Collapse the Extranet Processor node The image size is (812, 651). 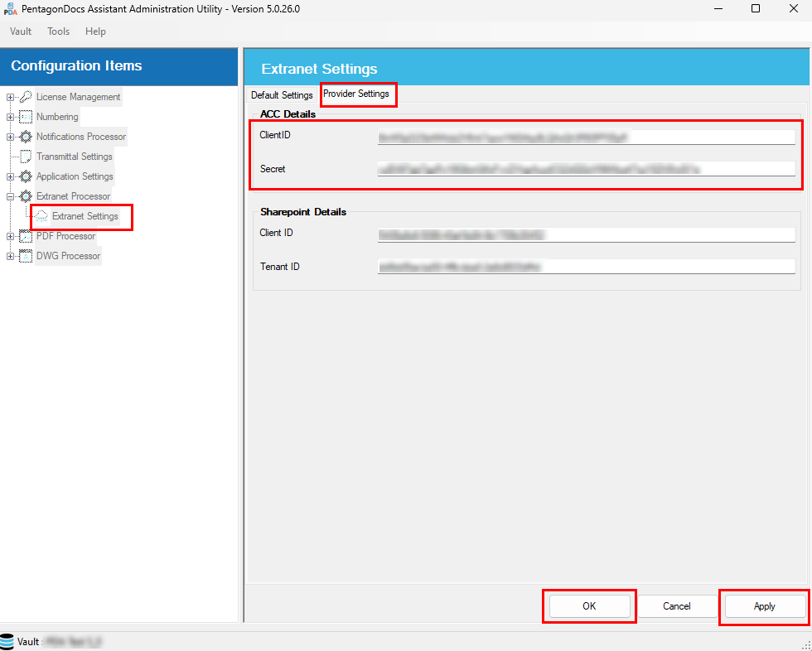pyautogui.click(x=11, y=196)
